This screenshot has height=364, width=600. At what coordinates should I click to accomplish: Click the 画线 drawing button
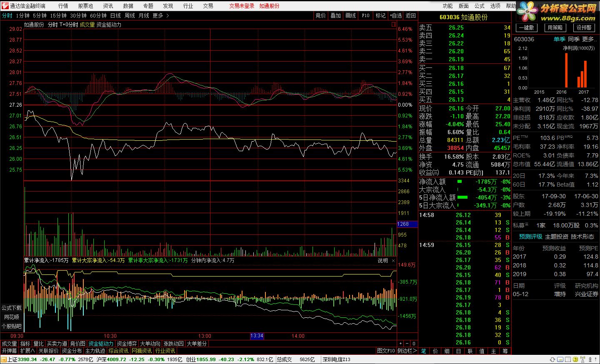click(350, 15)
